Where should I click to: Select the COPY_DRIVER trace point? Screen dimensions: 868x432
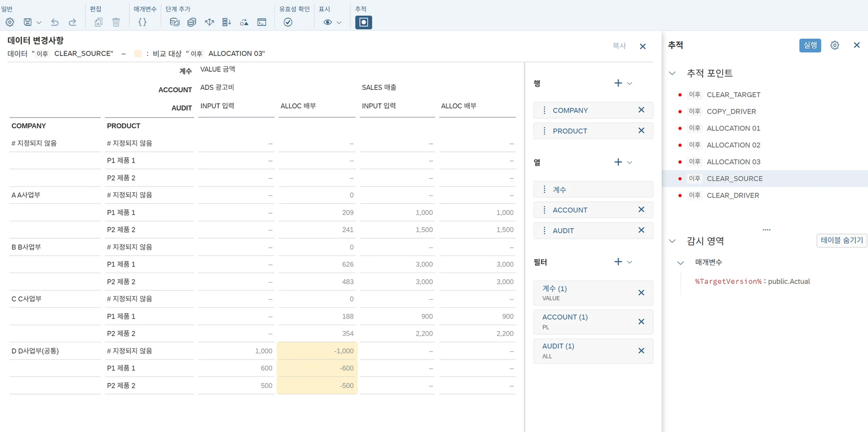(x=731, y=112)
